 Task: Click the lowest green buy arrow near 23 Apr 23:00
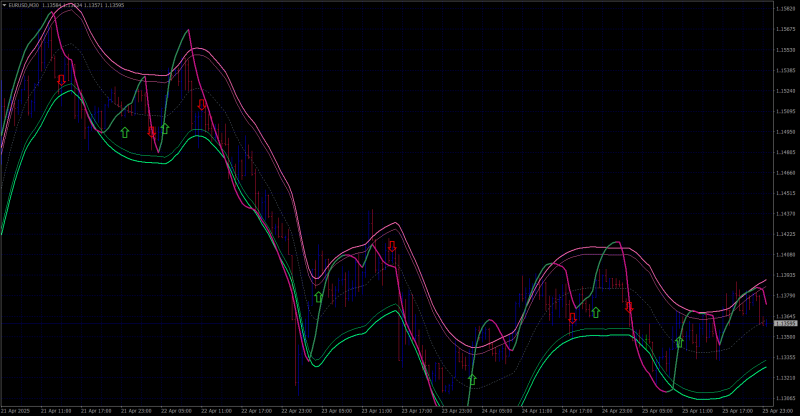pyautogui.click(x=472, y=379)
